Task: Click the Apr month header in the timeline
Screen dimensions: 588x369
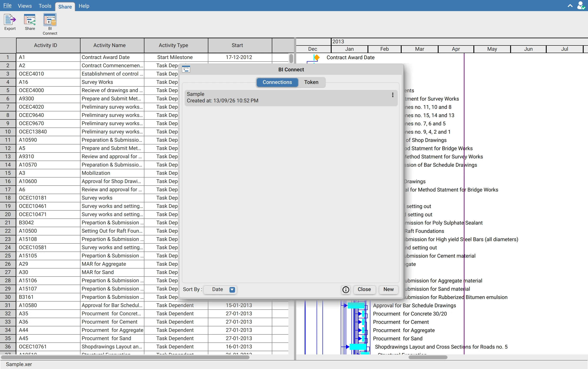Action: click(456, 49)
